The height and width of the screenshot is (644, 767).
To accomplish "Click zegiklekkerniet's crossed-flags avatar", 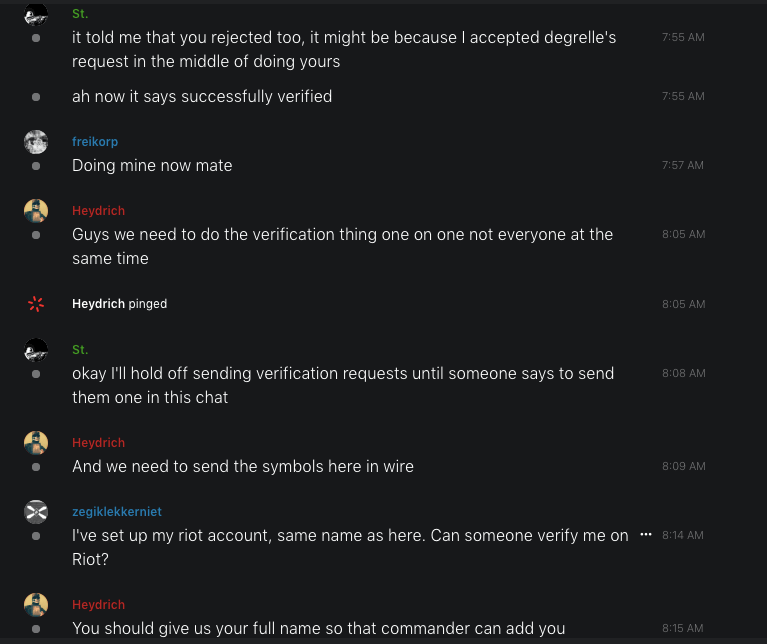I will [36, 512].
